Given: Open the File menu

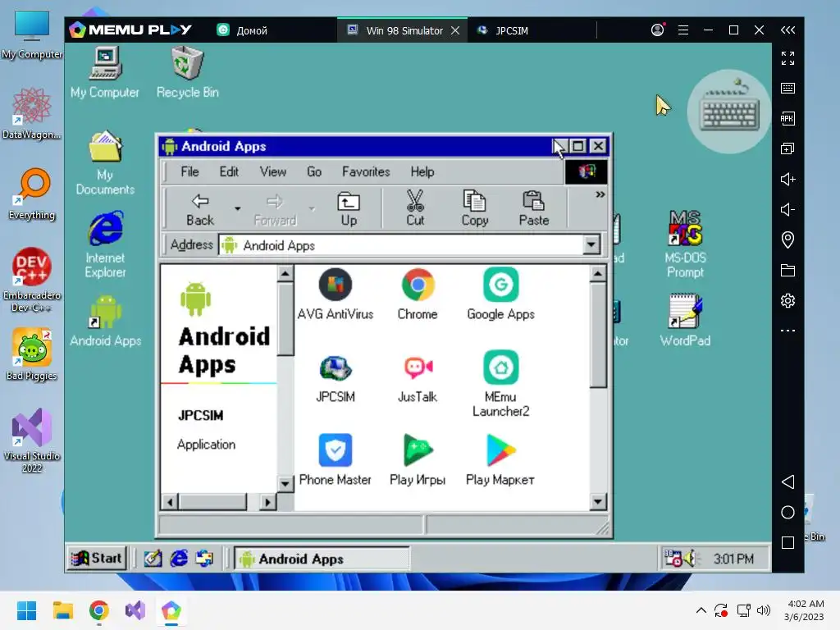Looking at the screenshot, I should pyautogui.click(x=189, y=171).
